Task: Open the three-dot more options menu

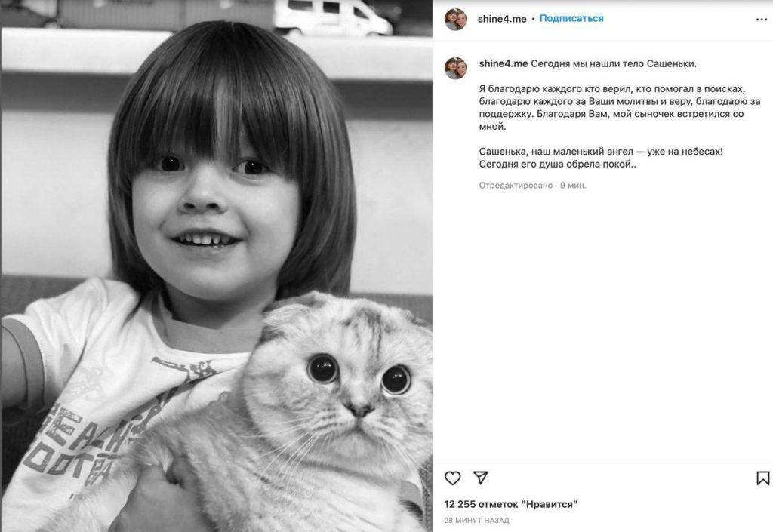Action: pos(761,20)
